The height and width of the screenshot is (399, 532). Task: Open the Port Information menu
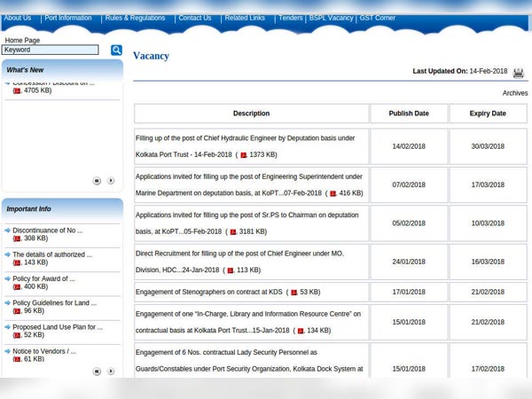point(68,18)
